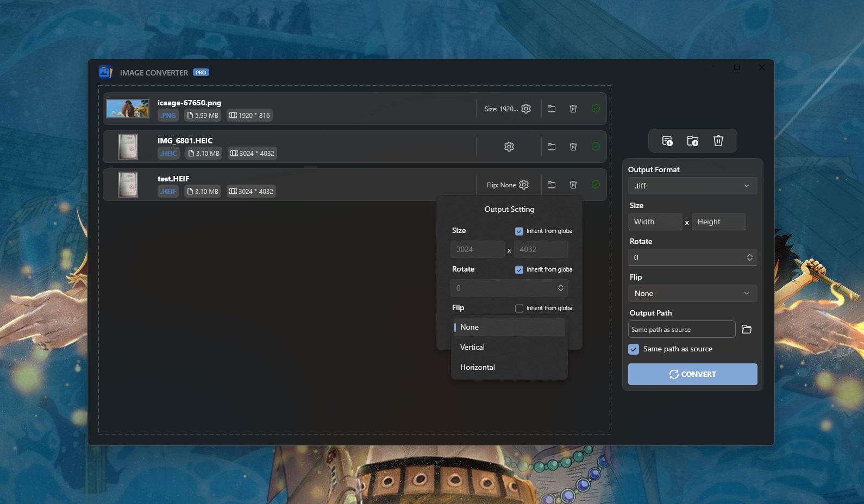Browse for output path folder
This screenshot has width=864, height=504.
(x=747, y=329)
